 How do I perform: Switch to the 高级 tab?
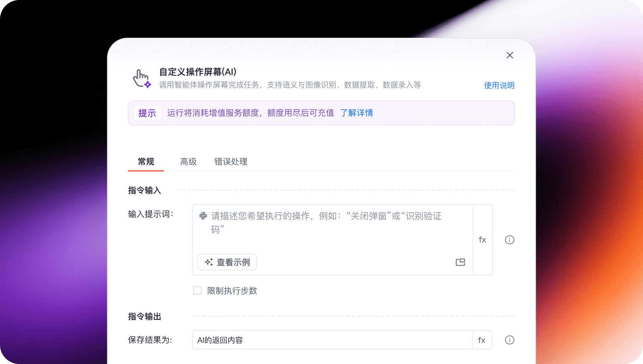[x=188, y=162]
